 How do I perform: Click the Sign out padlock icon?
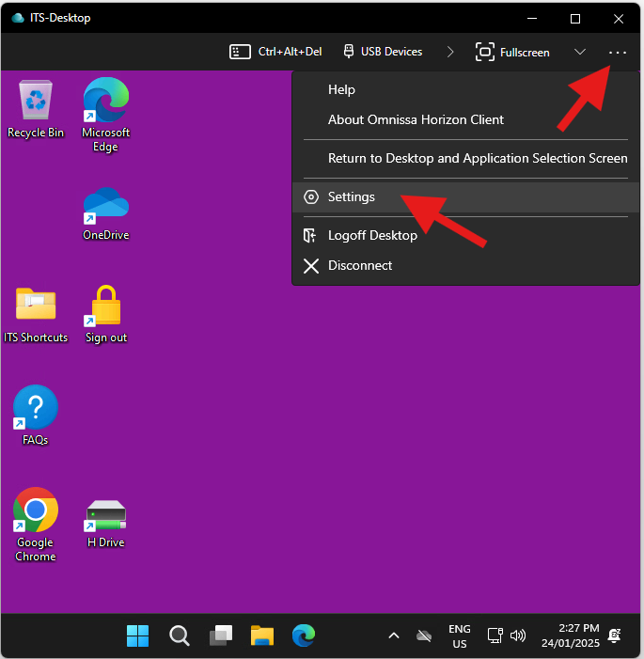(x=105, y=306)
